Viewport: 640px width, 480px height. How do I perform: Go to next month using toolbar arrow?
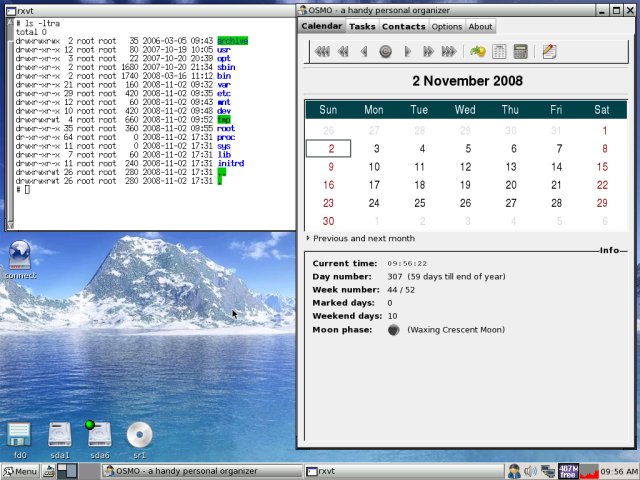(428, 51)
